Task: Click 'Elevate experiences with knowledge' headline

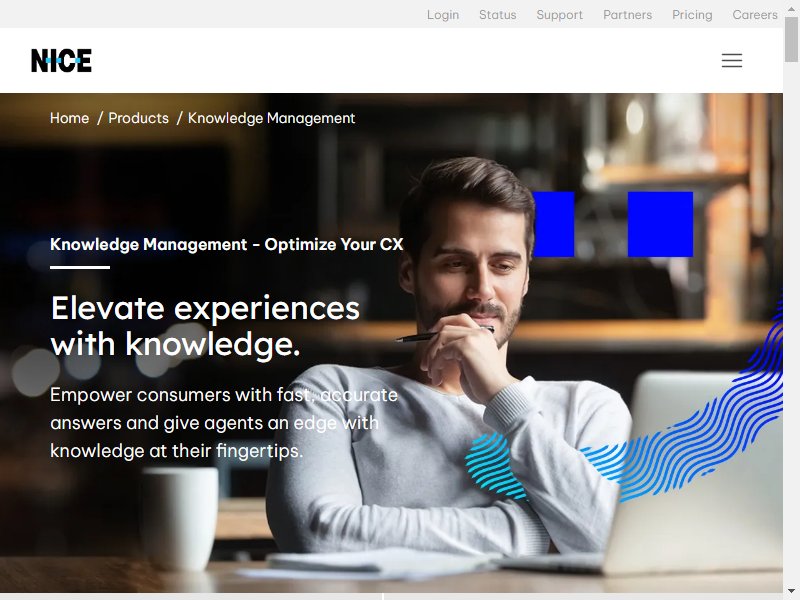Action: [205, 326]
